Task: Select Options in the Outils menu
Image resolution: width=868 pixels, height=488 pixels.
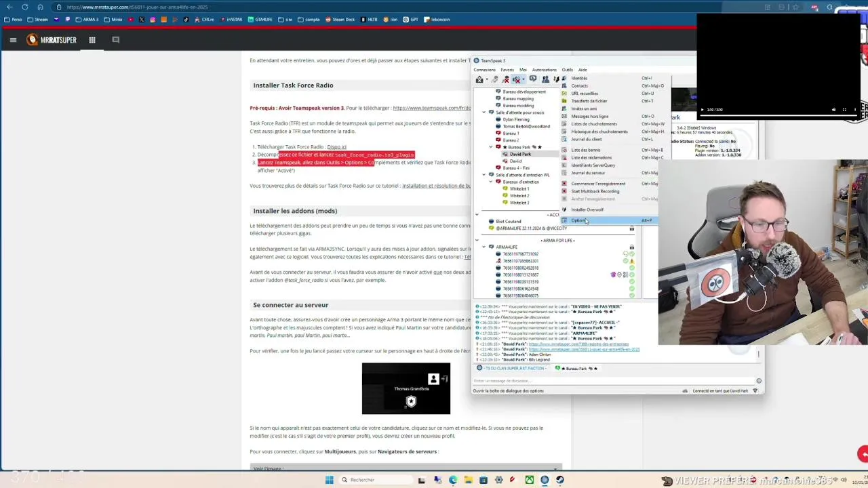Action: 608,220
